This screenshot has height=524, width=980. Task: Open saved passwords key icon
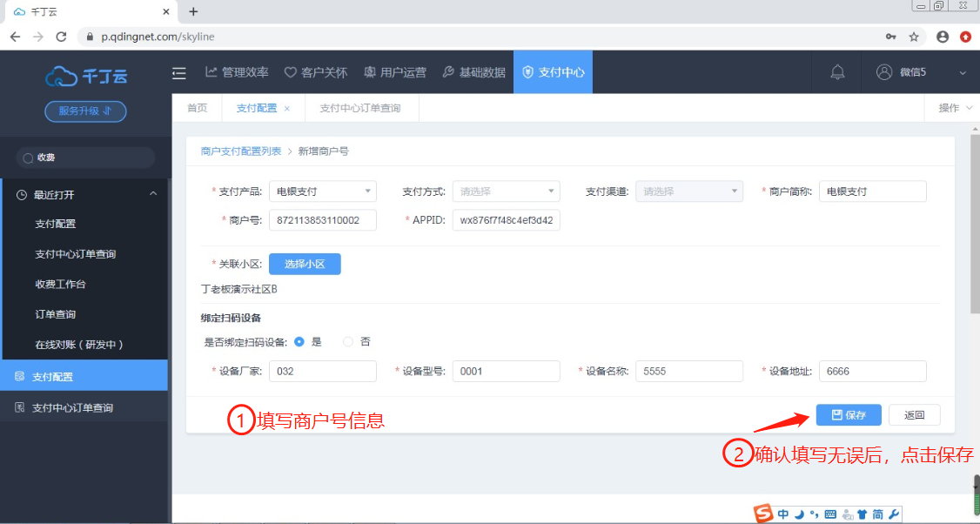[x=890, y=37]
